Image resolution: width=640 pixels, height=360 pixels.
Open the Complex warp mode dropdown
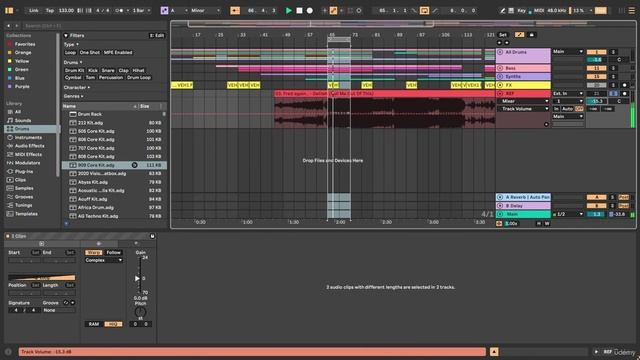104,260
